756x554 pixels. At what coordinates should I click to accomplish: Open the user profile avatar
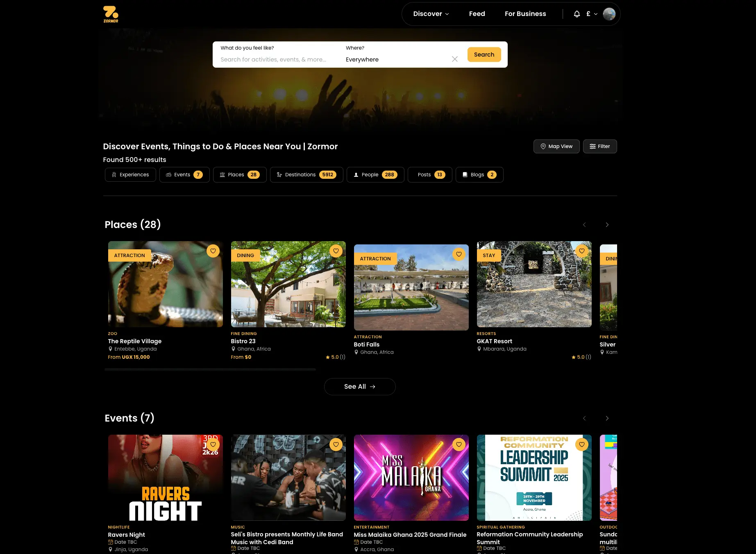point(609,14)
